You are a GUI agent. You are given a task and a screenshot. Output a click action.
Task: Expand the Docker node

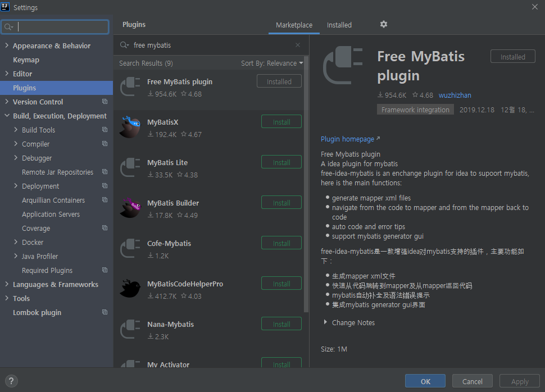pos(16,242)
